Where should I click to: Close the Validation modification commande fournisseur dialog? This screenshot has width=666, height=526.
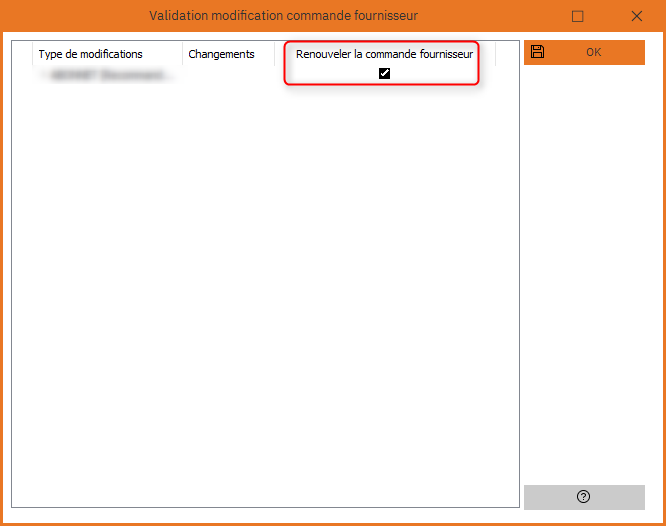point(636,16)
